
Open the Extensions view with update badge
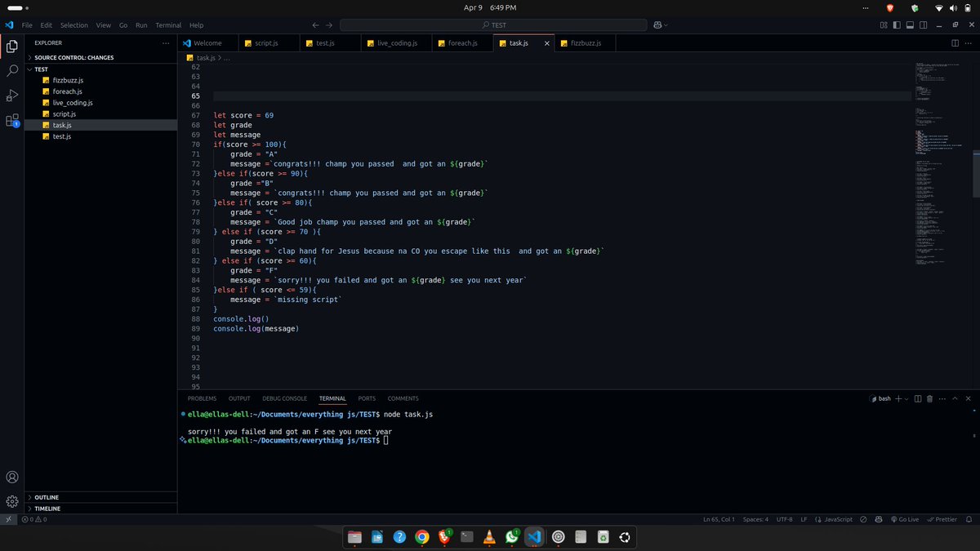[12, 120]
